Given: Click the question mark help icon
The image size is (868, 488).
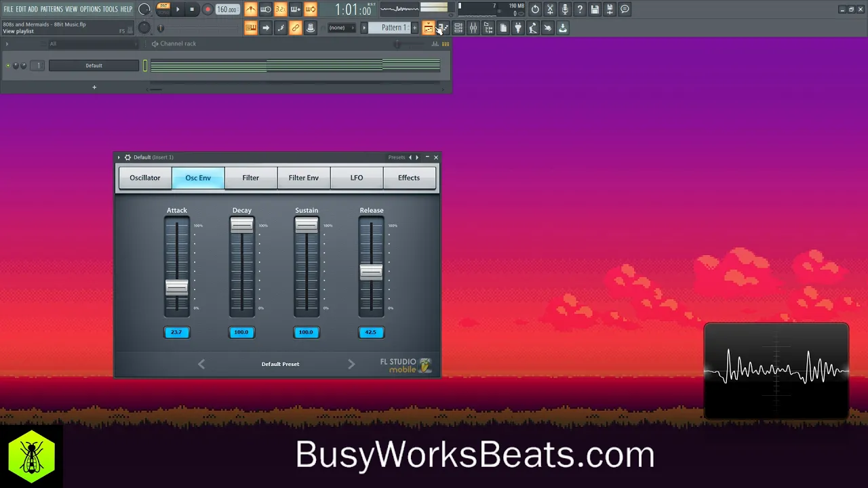Looking at the screenshot, I should click(x=580, y=9).
